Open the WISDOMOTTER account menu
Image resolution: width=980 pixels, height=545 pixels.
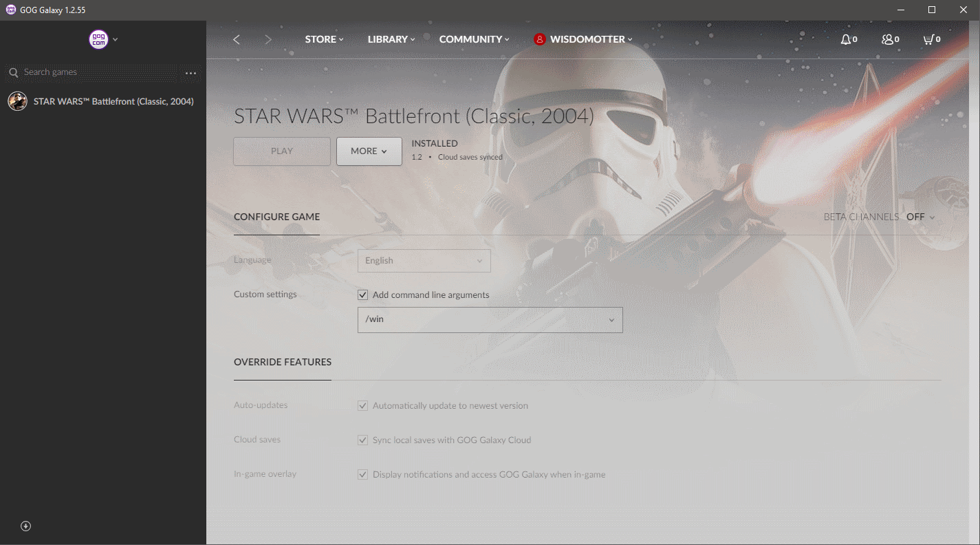(591, 39)
